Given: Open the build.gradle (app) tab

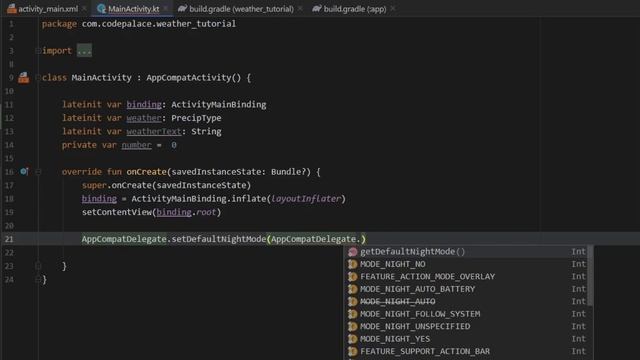Looking at the screenshot, I should [354, 9].
